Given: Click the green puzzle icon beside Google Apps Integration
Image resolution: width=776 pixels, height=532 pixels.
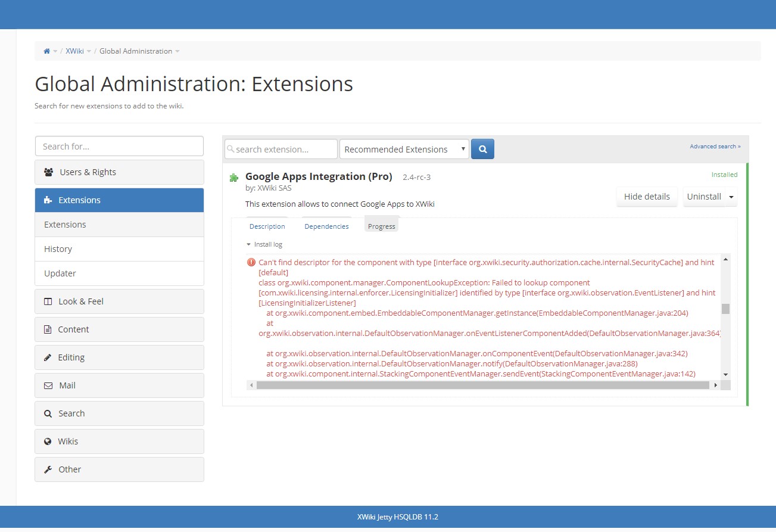Looking at the screenshot, I should point(233,177).
